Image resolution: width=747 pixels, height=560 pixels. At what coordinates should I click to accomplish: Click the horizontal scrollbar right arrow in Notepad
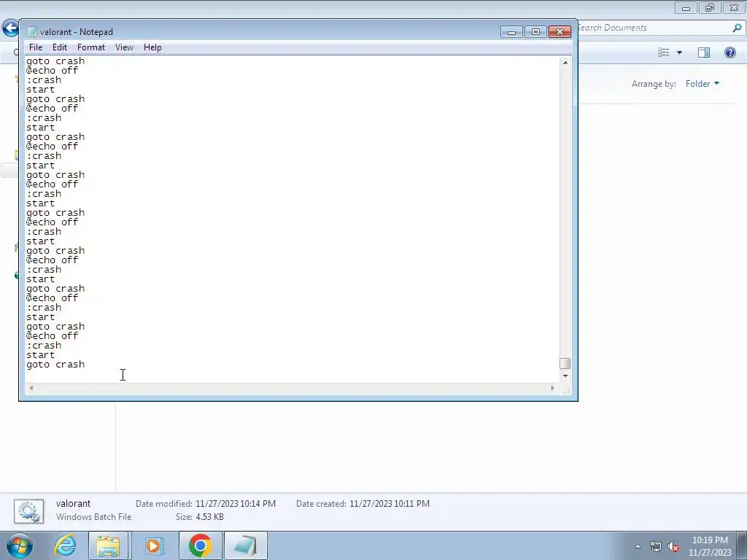552,388
